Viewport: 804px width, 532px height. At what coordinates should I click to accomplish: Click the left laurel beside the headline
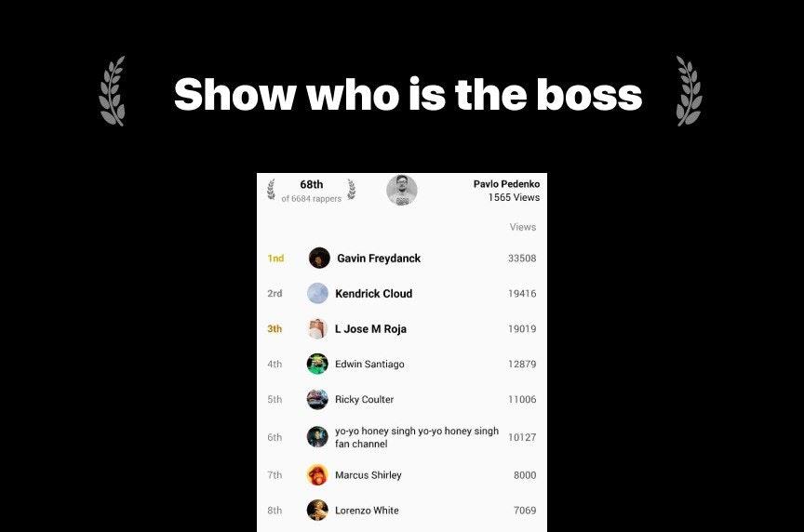click(112, 91)
